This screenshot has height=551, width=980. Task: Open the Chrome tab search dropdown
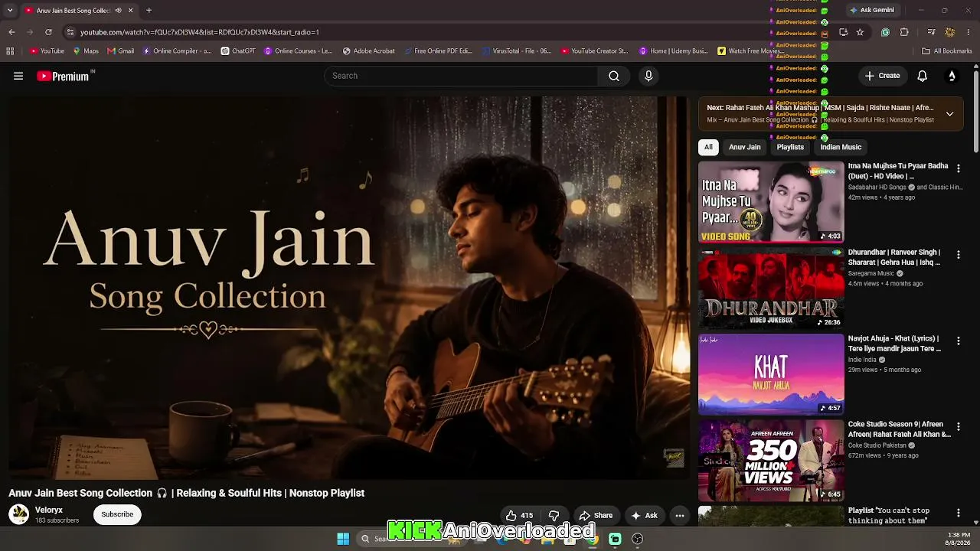(10, 11)
